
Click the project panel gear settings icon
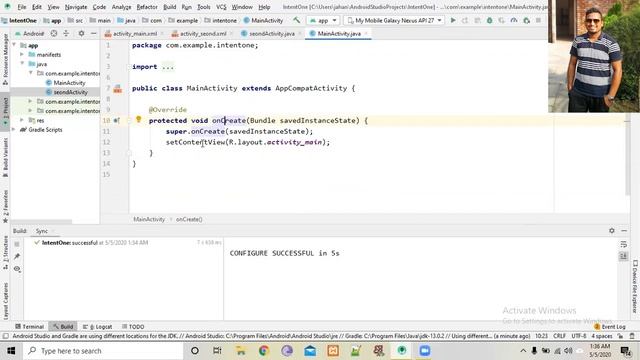pos(81,33)
